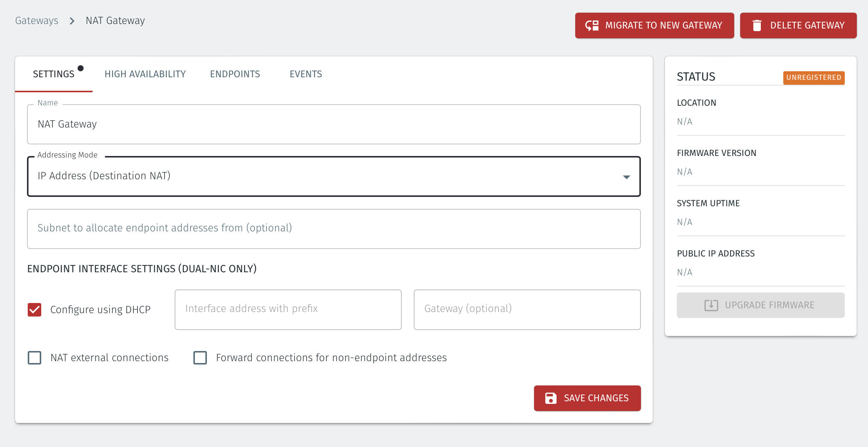
Task: Click the migrate icon on Migrate to New Gateway
Action: (592, 25)
